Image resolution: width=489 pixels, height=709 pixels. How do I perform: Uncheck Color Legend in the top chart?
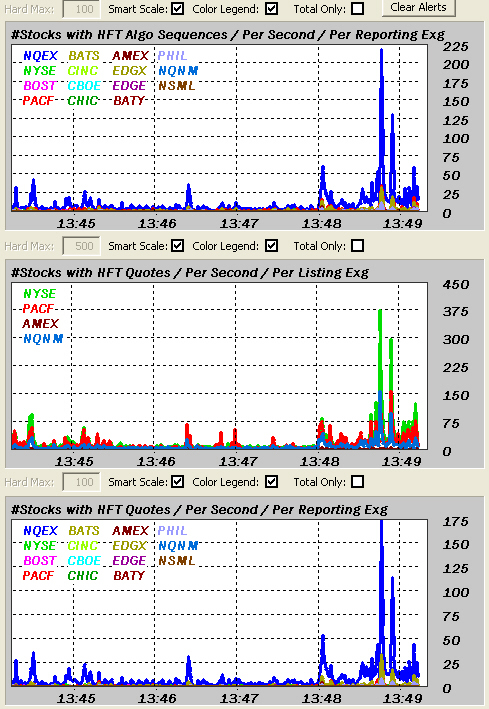pyautogui.click(x=271, y=9)
